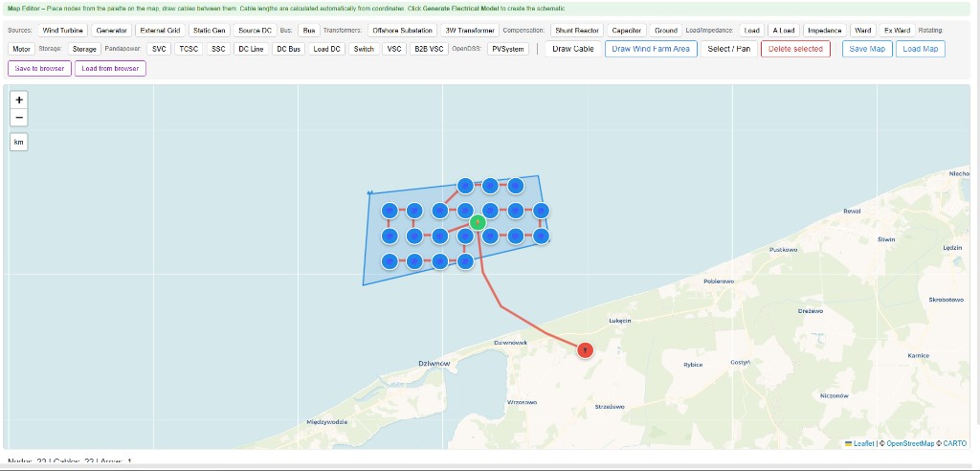Select the Switch element

click(x=364, y=49)
